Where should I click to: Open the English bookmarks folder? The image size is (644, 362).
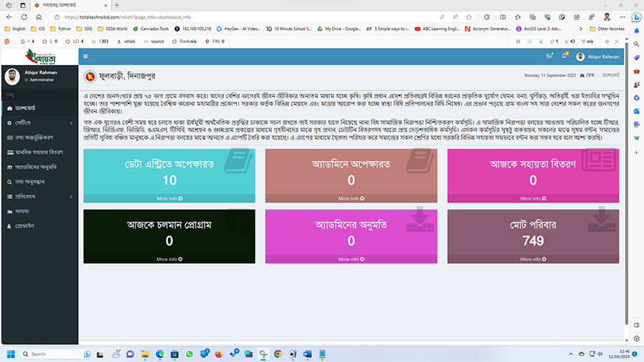pos(15,29)
